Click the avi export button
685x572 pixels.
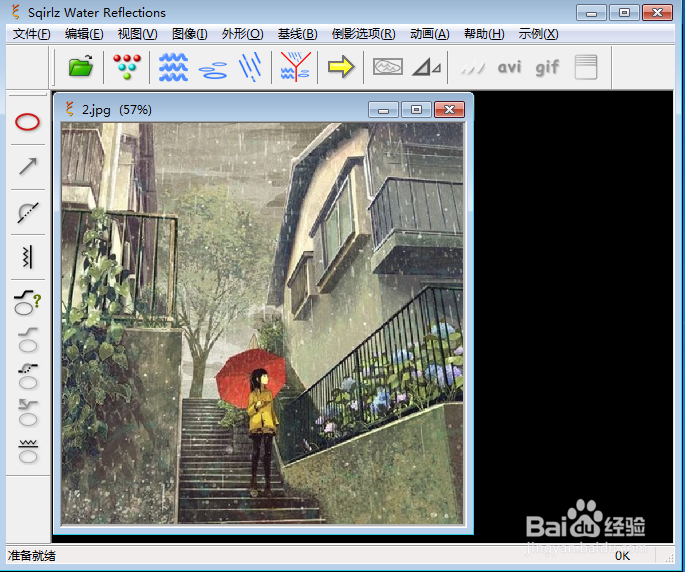(509, 67)
